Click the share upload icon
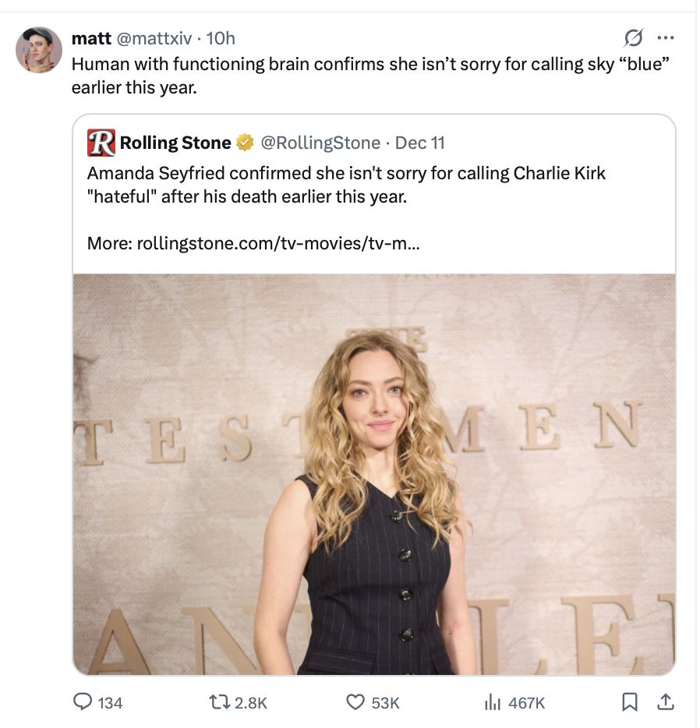 point(665,702)
